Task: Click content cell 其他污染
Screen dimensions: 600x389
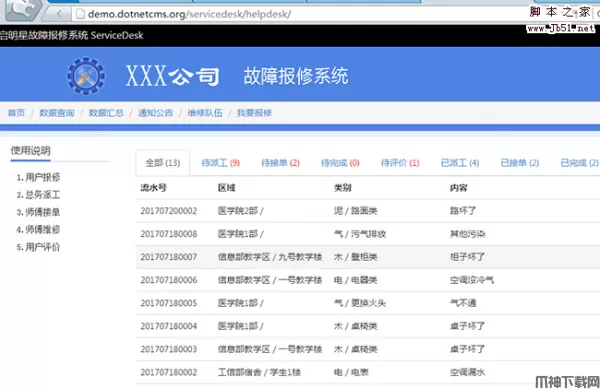Action: (468, 234)
